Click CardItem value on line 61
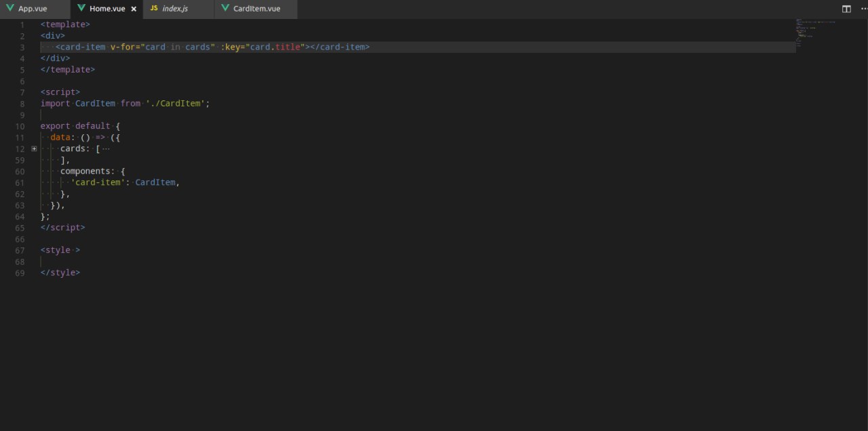This screenshot has width=868, height=431. tap(155, 182)
